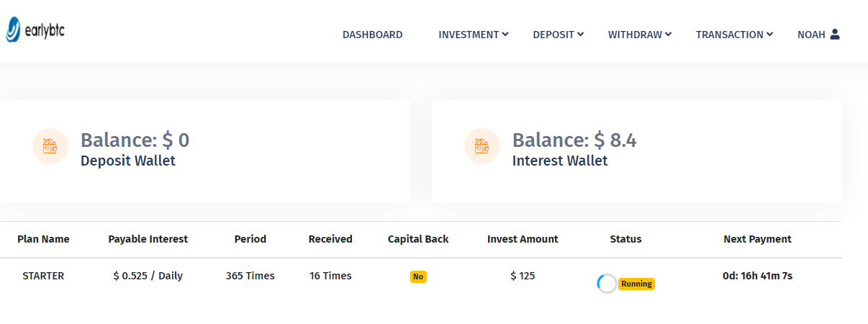Go to the Dashboard menu item
Image resolution: width=868 pixels, height=324 pixels.
(372, 35)
